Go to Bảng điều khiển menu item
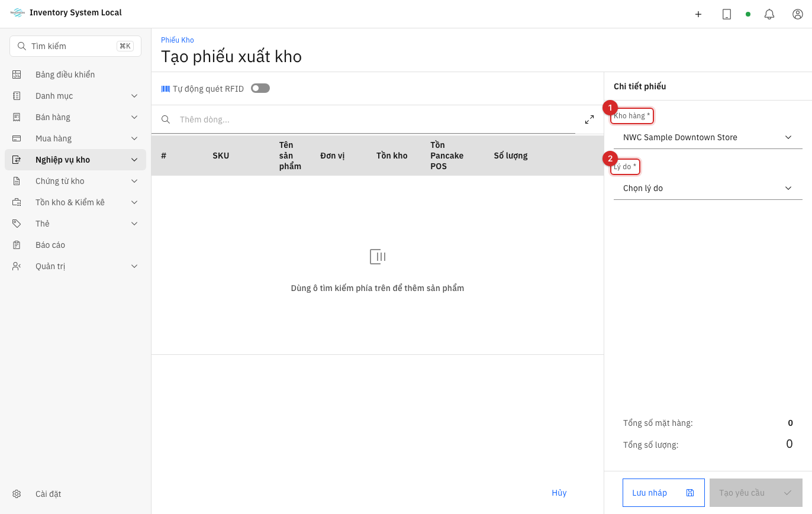The image size is (812, 514). pyautogui.click(x=75, y=75)
